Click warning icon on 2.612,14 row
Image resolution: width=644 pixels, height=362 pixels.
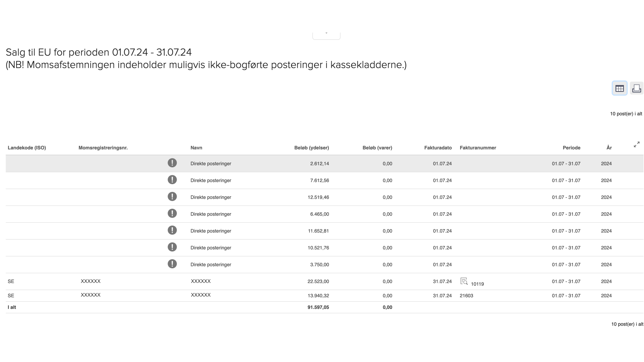click(172, 163)
